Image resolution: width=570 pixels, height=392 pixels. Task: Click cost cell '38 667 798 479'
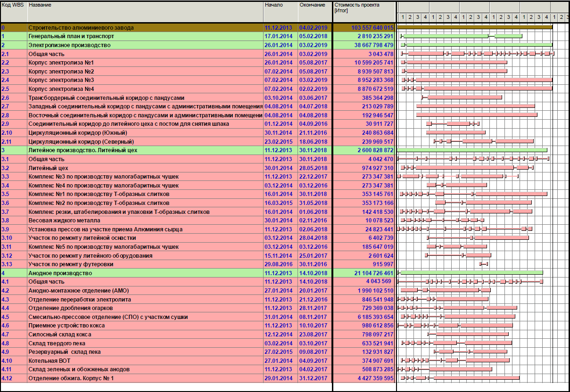363,45
